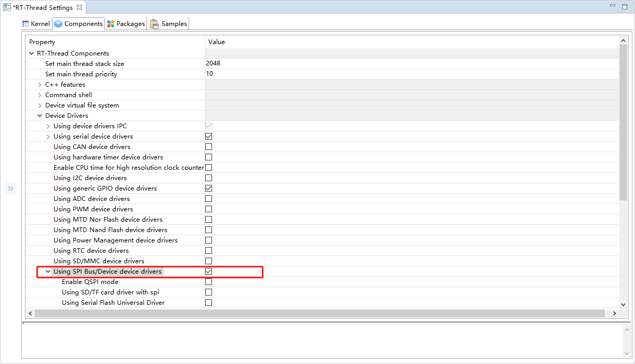Click the description pane scroll down arrow
This screenshot has width=635, height=364.
point(626,353)
